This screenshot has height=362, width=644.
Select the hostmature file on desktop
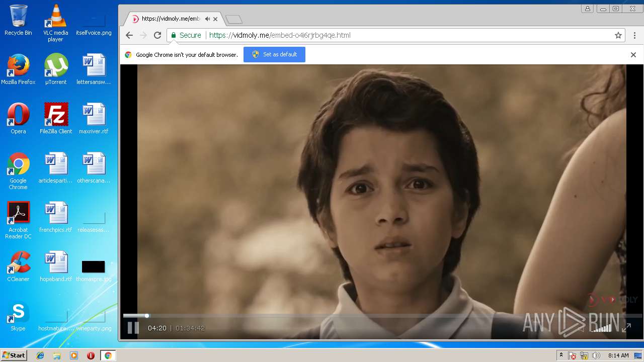tap(55, 321)
